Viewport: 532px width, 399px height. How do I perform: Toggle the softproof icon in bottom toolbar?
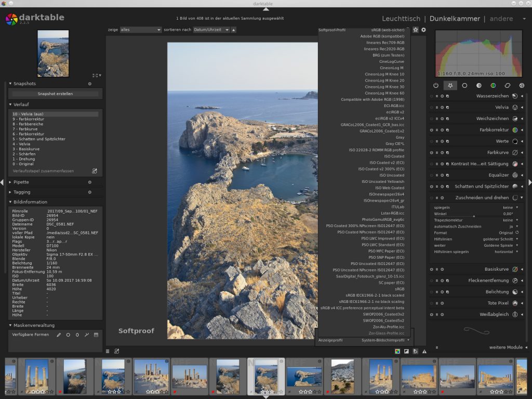tap(415, 351)
